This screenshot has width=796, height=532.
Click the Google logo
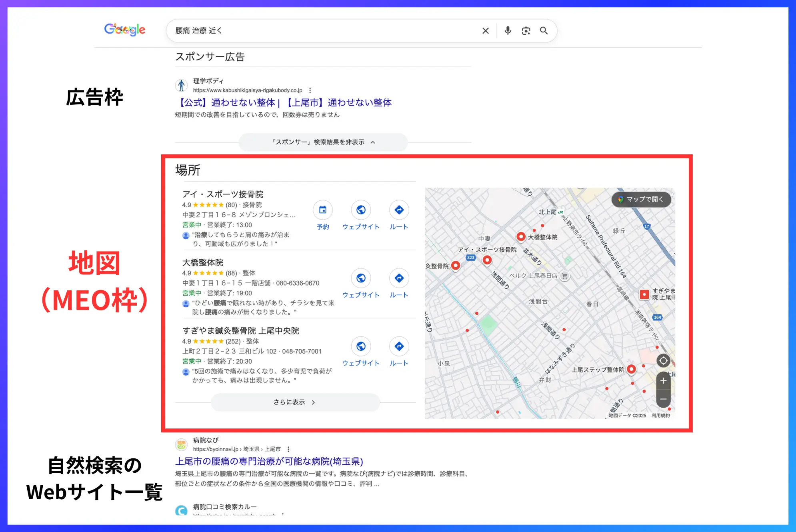tap(124, 30)
